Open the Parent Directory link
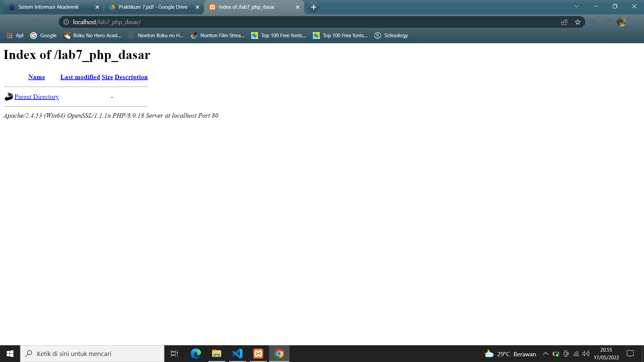This screenshot has height=362, width=644. [x=37, y=97]
